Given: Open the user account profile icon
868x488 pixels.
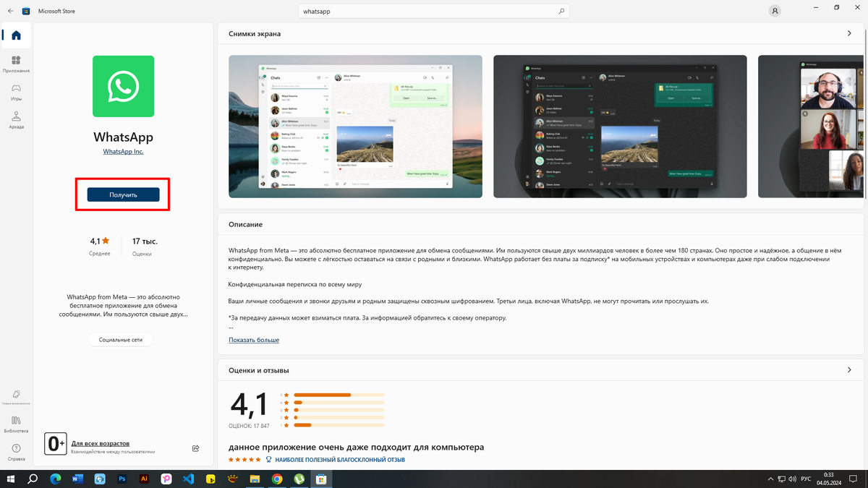Looking at the screenshot, I should coord(775,12).
